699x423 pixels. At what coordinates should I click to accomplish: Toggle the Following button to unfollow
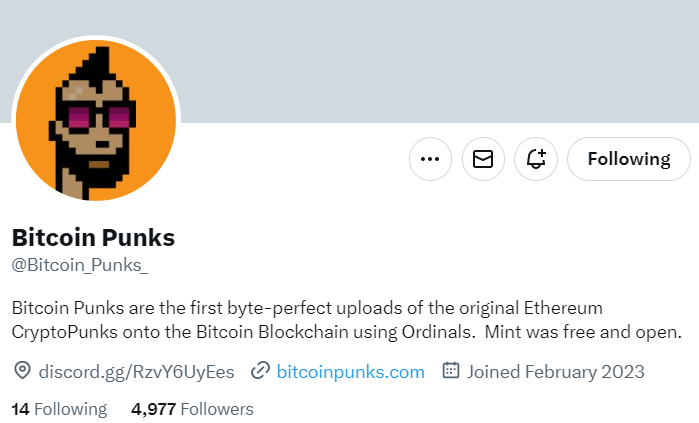pyautogui.click(x=629, y=159)
